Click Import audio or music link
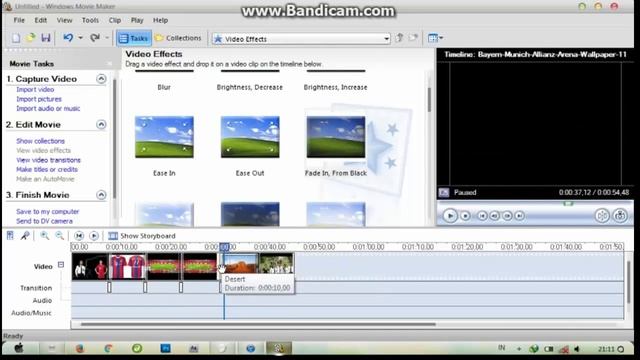This screenshot has width=640, height=360. [x=48, y=109]
